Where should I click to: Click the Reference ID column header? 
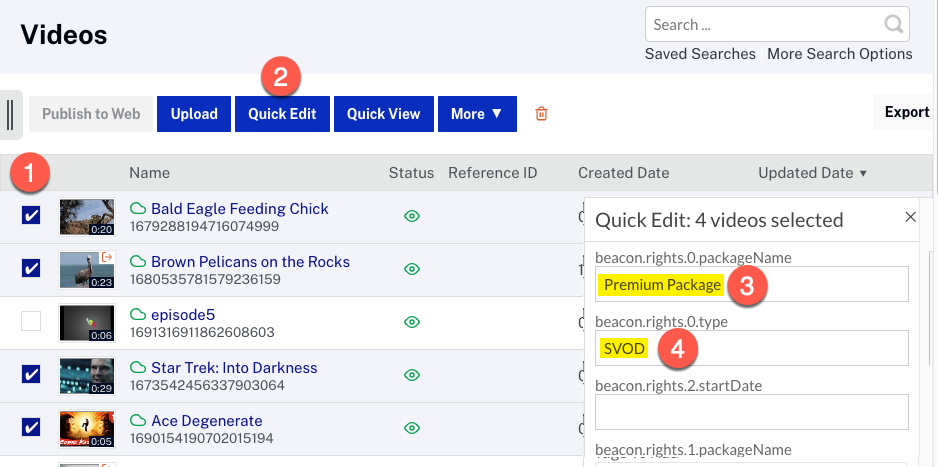(493, 173)
